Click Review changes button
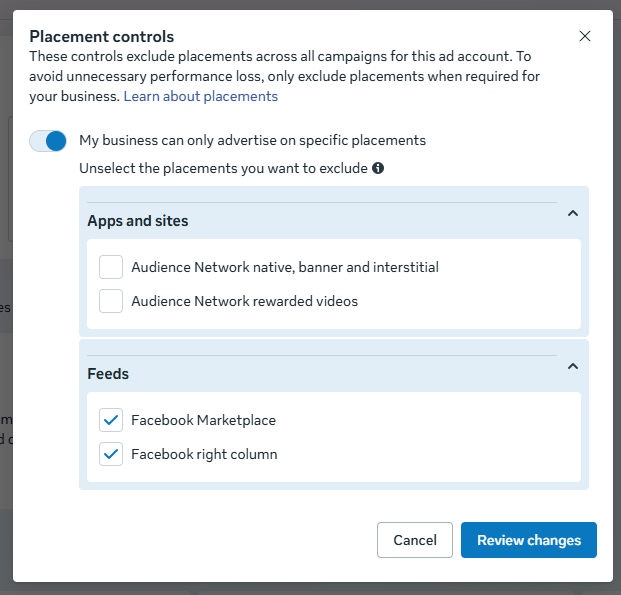621x595 pixels. (x=528, y=540)
